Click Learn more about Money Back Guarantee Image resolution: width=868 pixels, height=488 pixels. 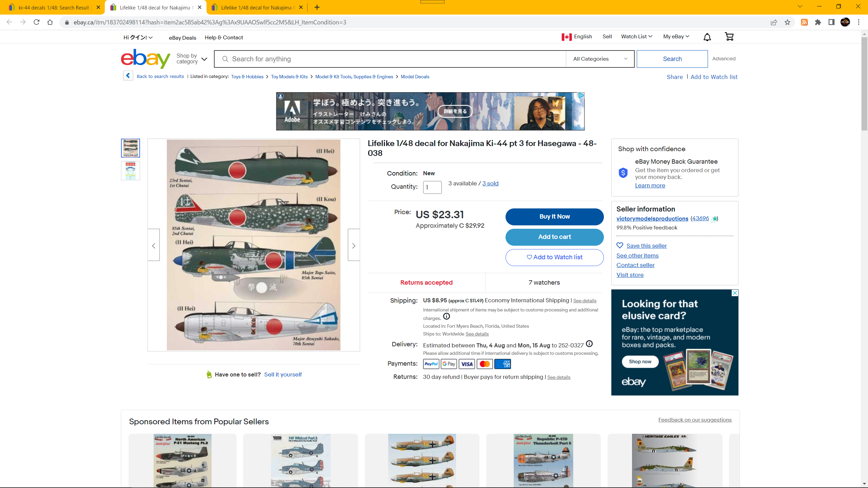[x=650, y=185]
